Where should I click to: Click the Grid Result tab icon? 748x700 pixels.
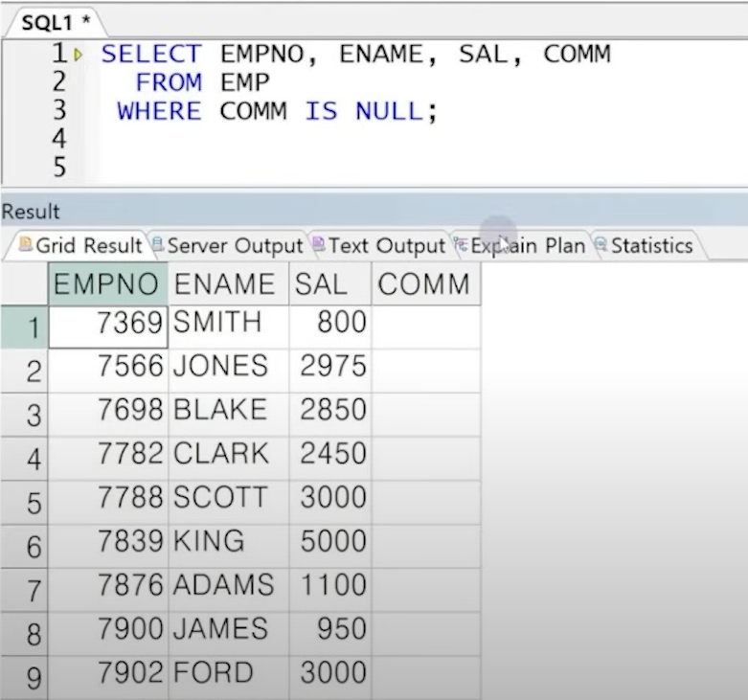click(x=26, y=244)
